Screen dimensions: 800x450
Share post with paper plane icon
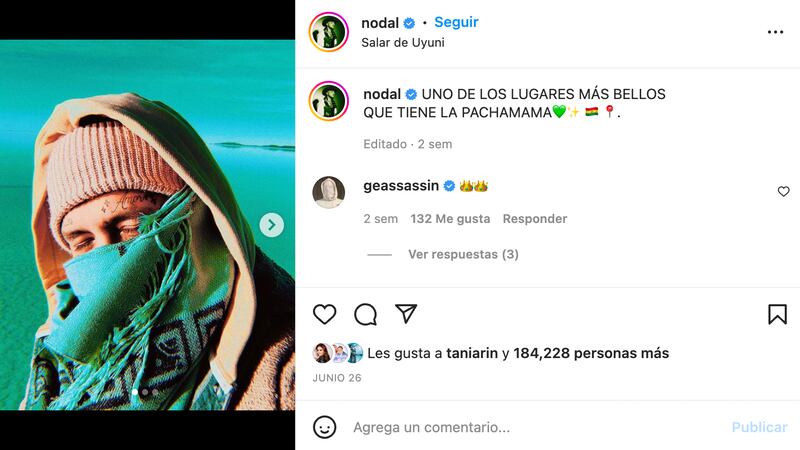(x=406, y=314)
